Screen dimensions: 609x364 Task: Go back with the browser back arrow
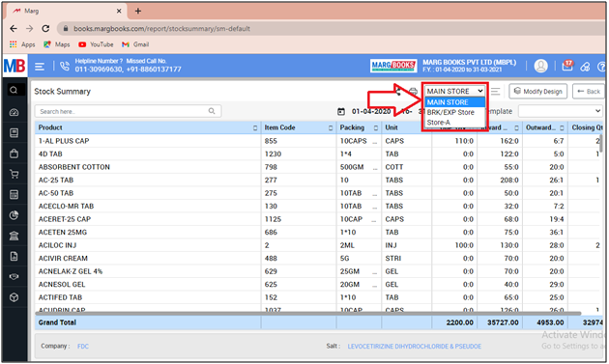pyautogui.click(x=14, y=28)
